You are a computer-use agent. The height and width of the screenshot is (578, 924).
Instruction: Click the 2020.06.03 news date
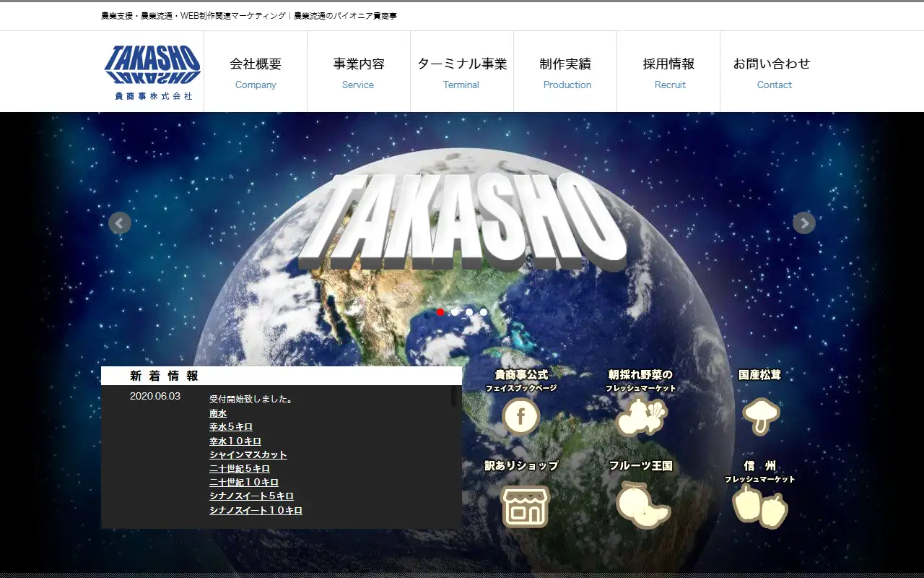click(x=155, y=396)
